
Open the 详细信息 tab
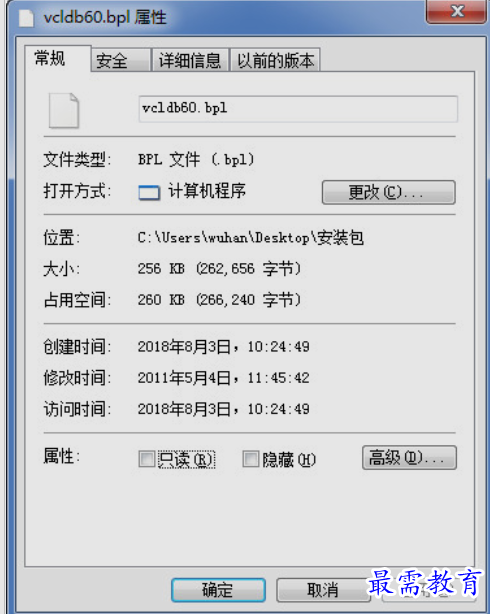[x=190, y=60]
